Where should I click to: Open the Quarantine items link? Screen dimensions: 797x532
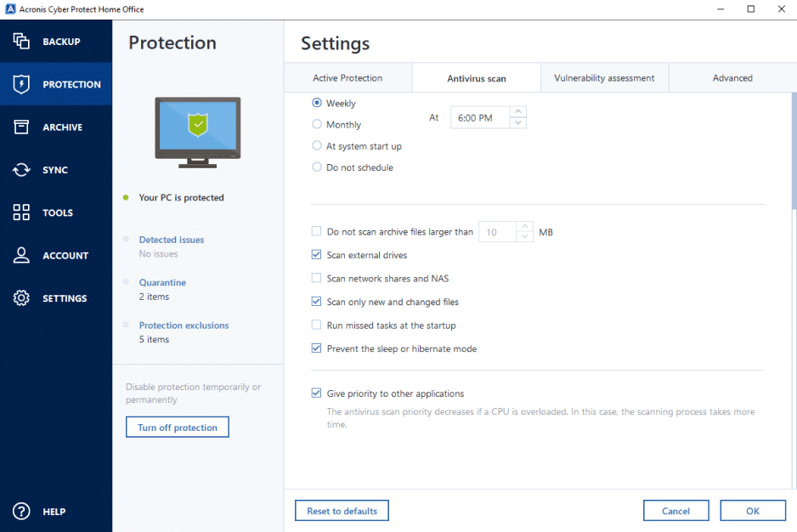(x=162, y=282)
